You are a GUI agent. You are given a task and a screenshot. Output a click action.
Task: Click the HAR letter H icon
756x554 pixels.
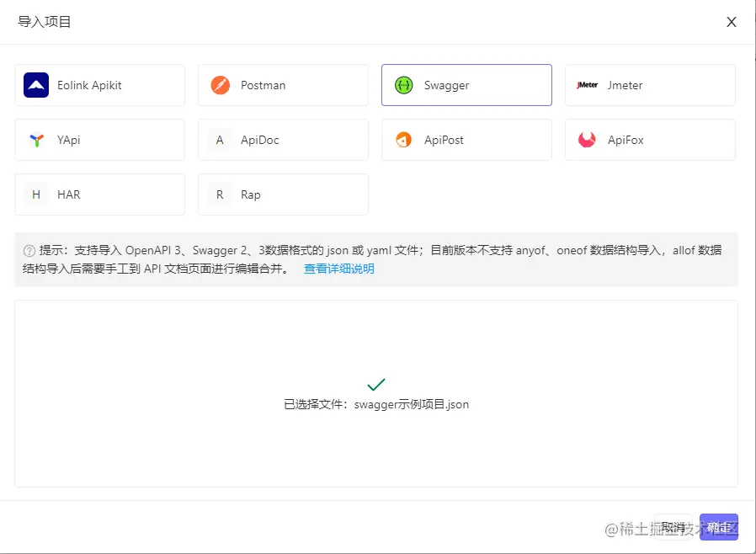click(36, 194)
